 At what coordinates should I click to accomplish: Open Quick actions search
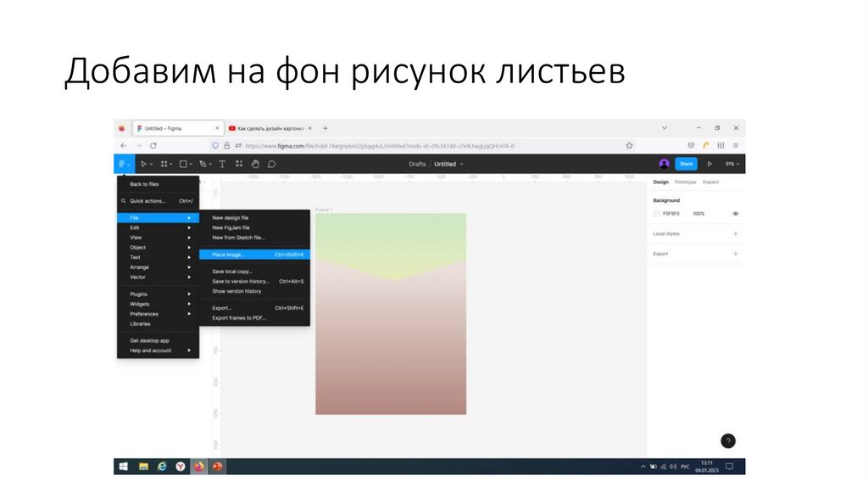pyautogui.click(x=159, y=201)
